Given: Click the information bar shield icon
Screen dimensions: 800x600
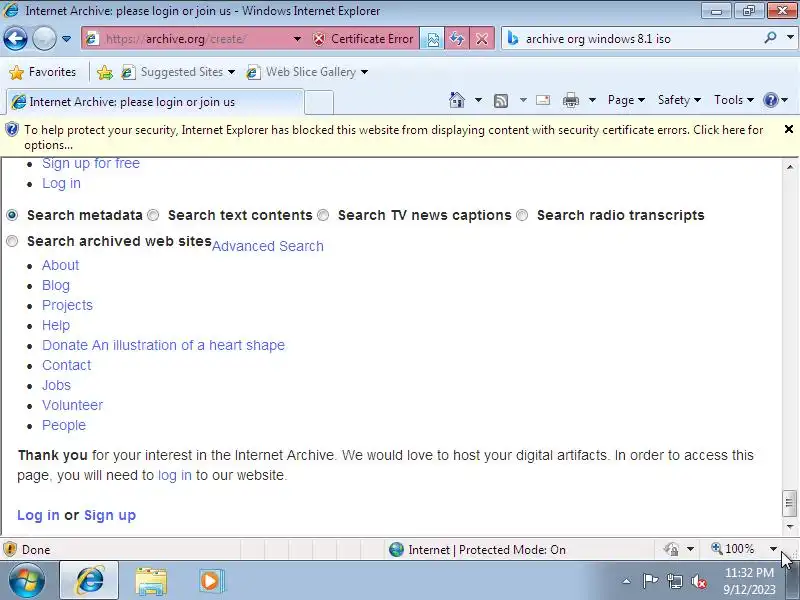Looking at the screenshot, I should point(11,130).
